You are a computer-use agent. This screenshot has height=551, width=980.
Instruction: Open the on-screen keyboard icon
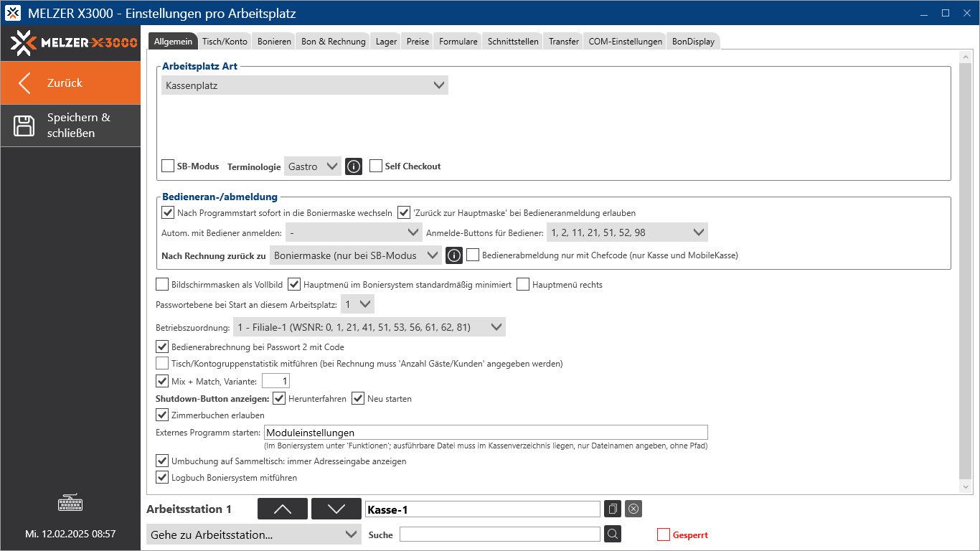click(70, 503)
